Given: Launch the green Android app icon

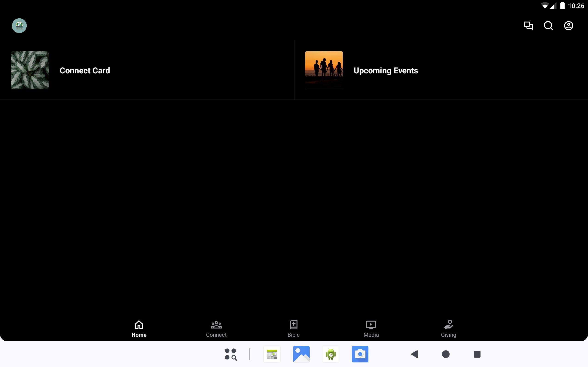Looking at the screenshot, I should pyautogui.click(x=331, y=354).
